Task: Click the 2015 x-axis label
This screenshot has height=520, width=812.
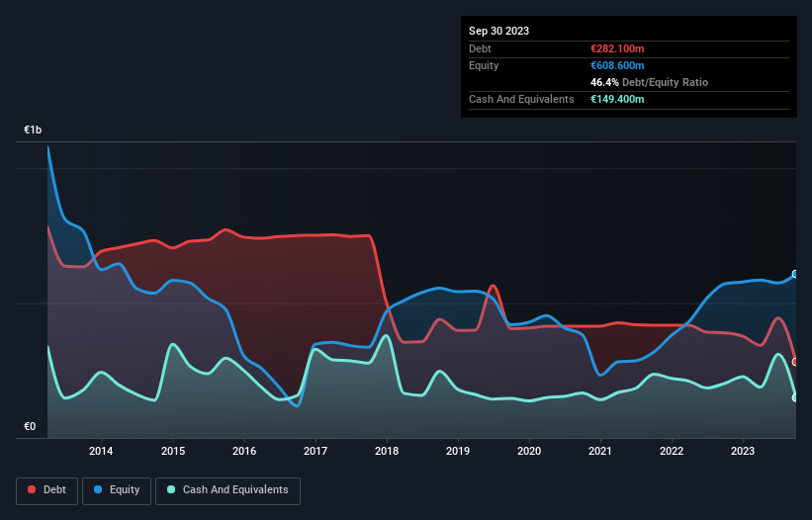Action: tap(173, 451)
